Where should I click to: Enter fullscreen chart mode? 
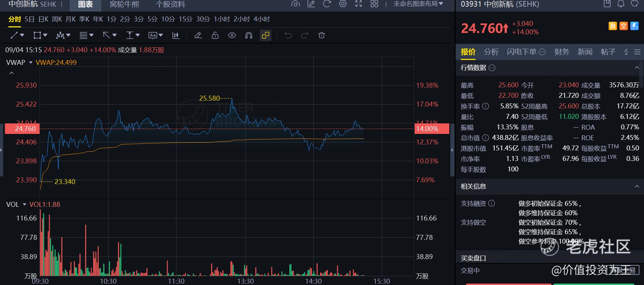click(359, 4)
